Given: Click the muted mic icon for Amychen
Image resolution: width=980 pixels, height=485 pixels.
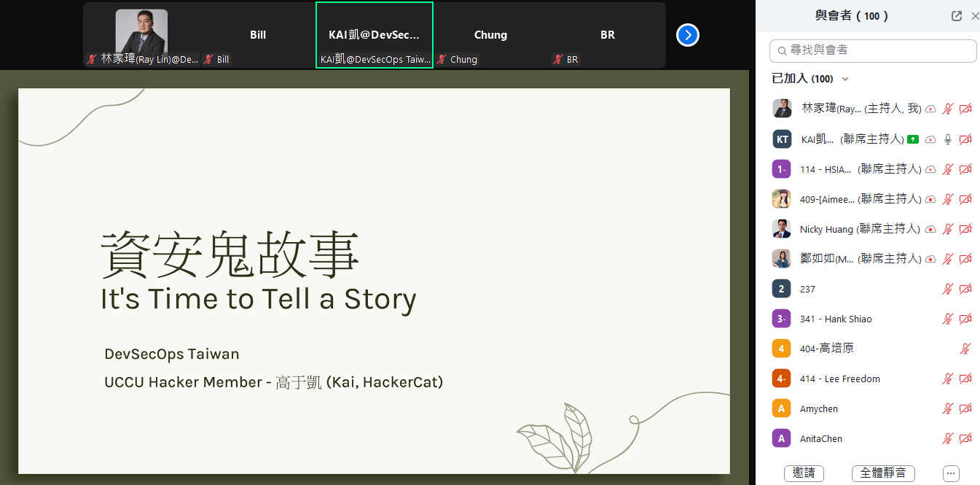Looking at the screenshot, I should tap(947, 409).
